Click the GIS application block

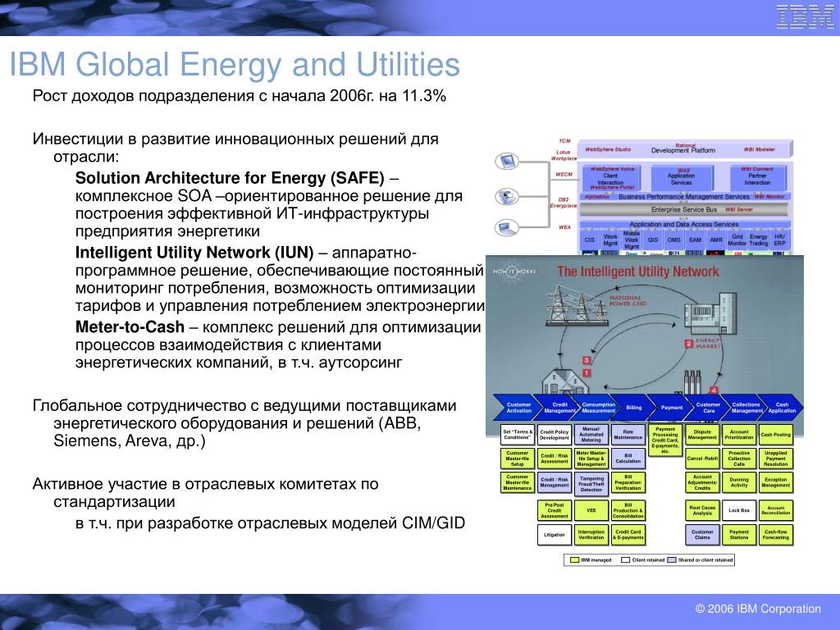point(652,240)
